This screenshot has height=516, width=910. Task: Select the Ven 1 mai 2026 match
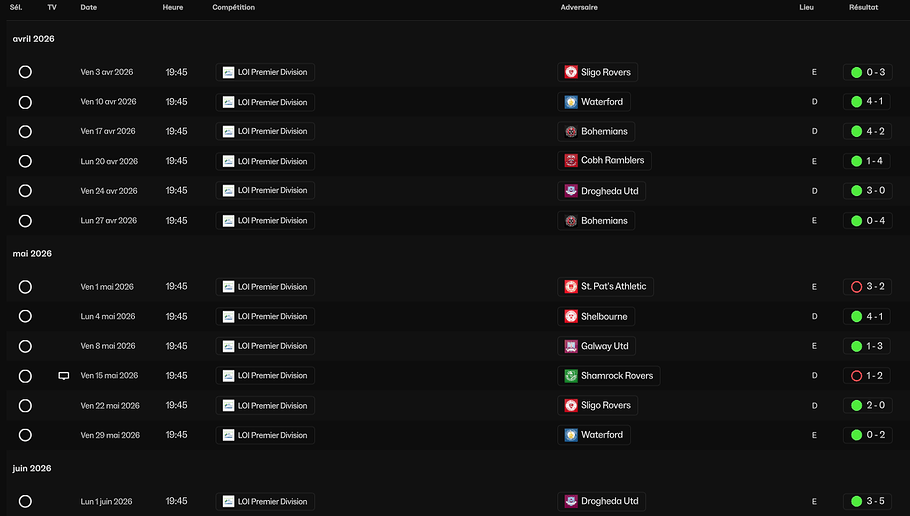click(25, 287)
